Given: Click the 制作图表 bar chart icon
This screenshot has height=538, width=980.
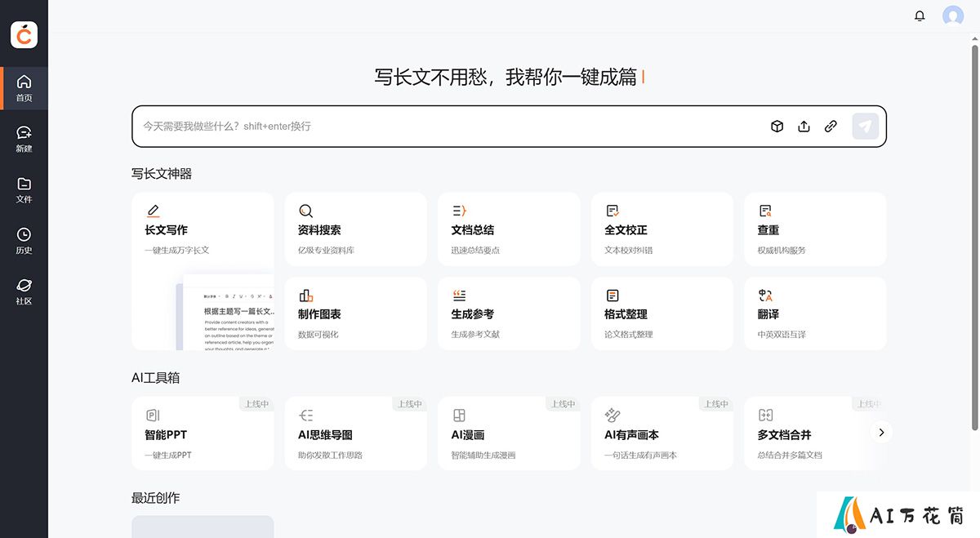Looking at the screenshot, I should click(305, 295).
